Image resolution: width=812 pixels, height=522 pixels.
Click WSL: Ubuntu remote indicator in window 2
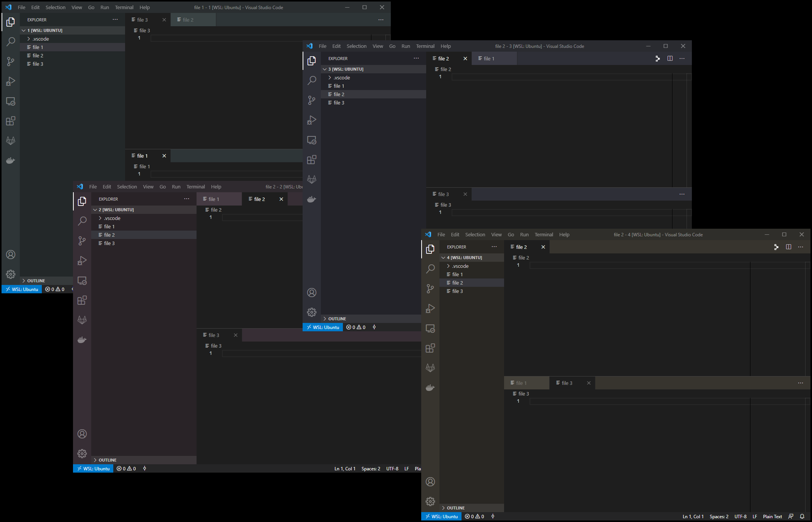click(93, 468)
